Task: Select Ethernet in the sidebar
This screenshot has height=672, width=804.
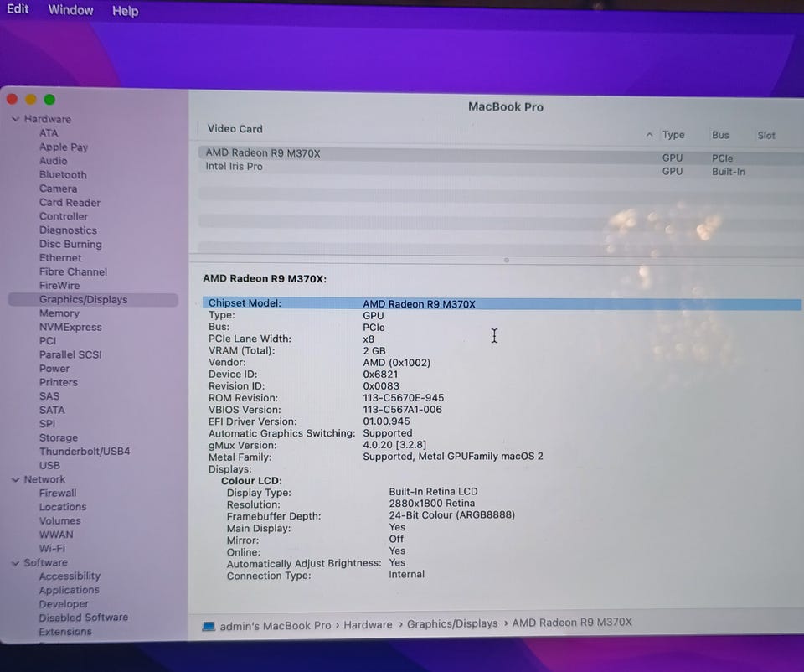Action: click(60, 257)
